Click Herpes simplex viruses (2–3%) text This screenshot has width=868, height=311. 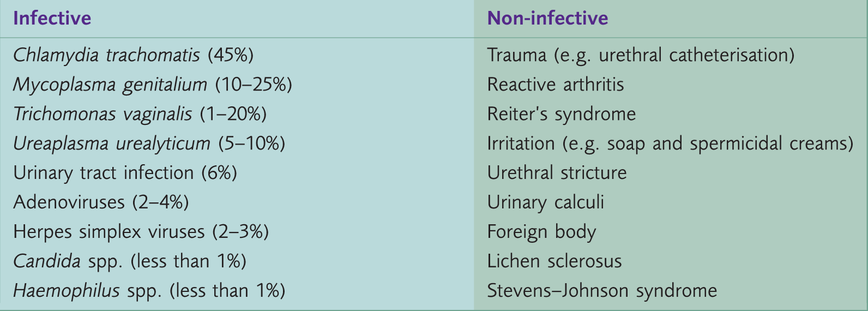[x=141, y=232]
